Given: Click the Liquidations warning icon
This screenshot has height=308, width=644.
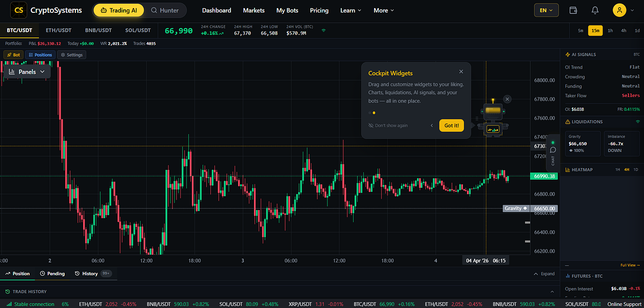Looking at the screenshot, I should (x=568, y=122).
